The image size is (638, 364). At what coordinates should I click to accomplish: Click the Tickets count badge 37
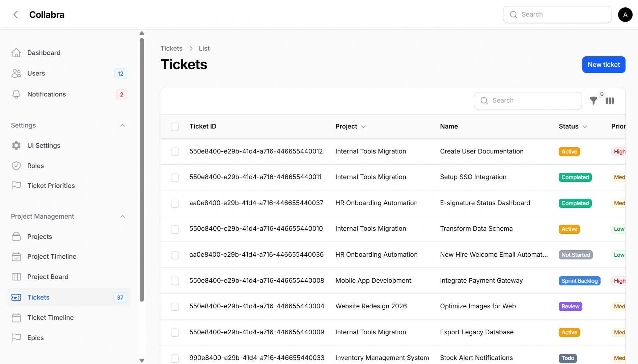120,298
